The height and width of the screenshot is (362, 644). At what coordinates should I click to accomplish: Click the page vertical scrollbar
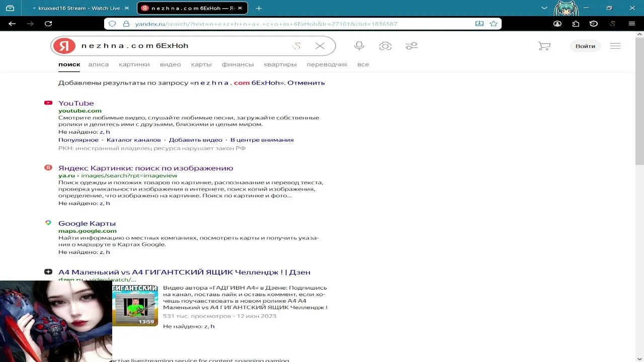pos(639,101)
